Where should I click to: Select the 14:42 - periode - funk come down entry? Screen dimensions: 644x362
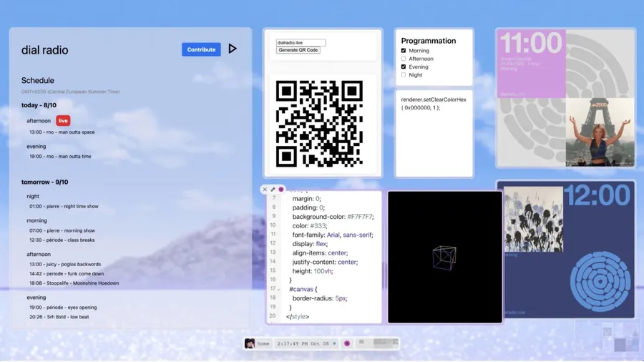click(x=67, y=274)
